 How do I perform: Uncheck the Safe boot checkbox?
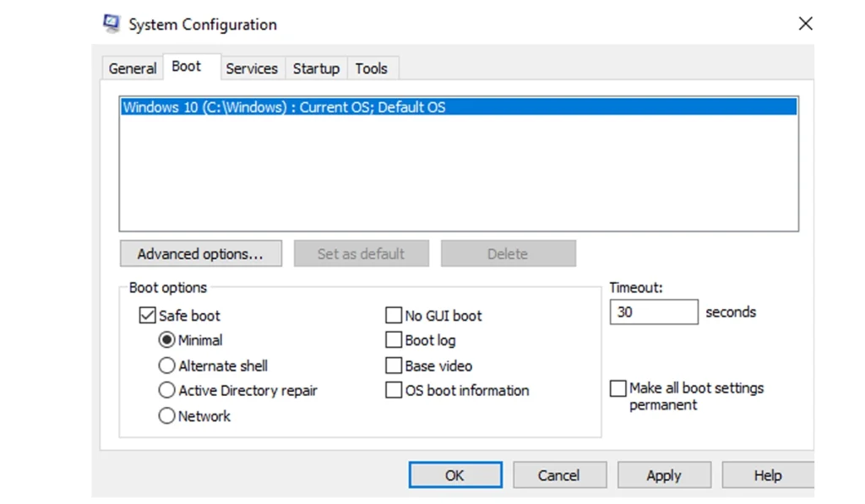point(147,316)
